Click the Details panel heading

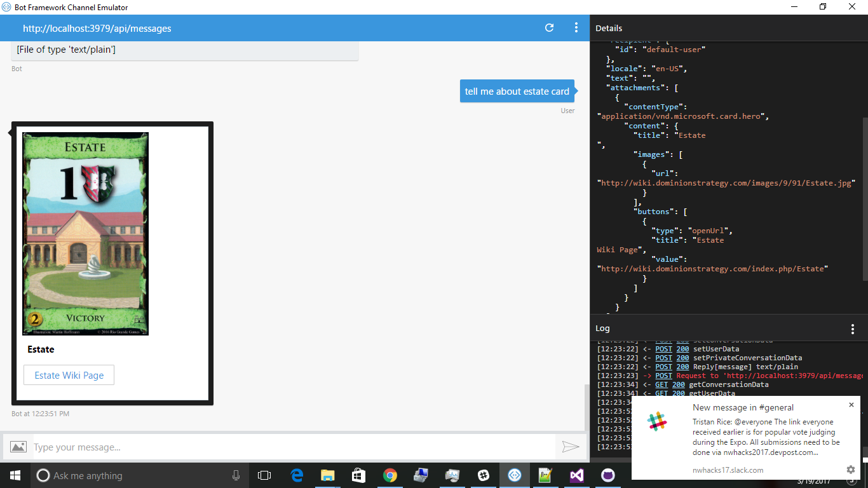point(609,29)
